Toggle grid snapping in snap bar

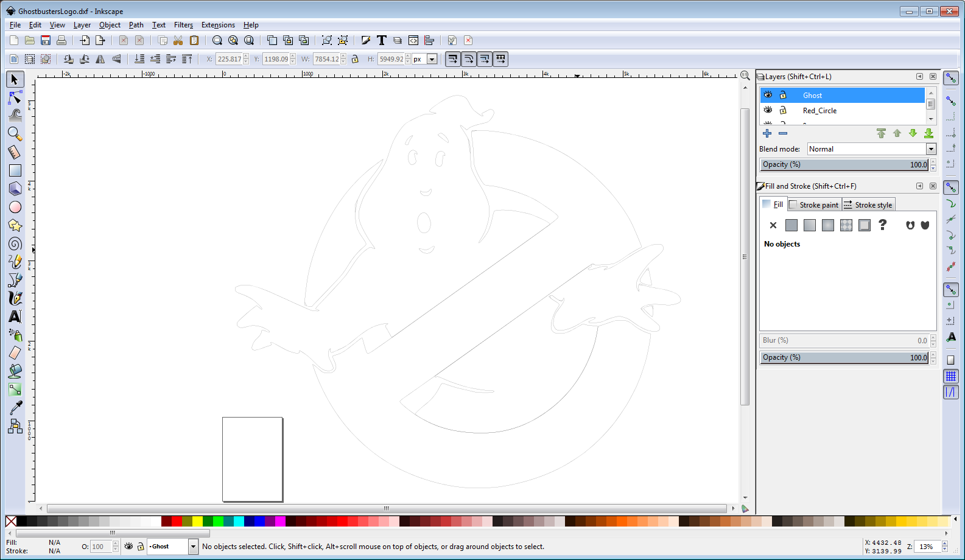[x=951, y=376]
